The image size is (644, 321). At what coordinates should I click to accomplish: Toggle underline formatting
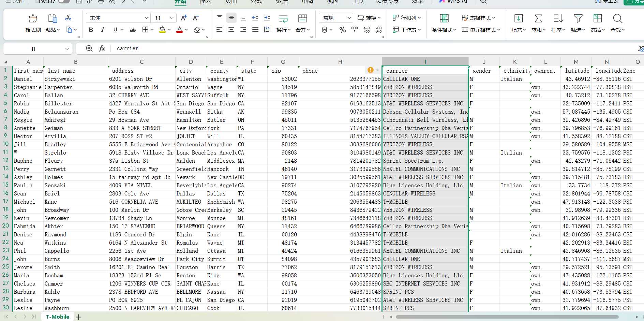point(115,30)
